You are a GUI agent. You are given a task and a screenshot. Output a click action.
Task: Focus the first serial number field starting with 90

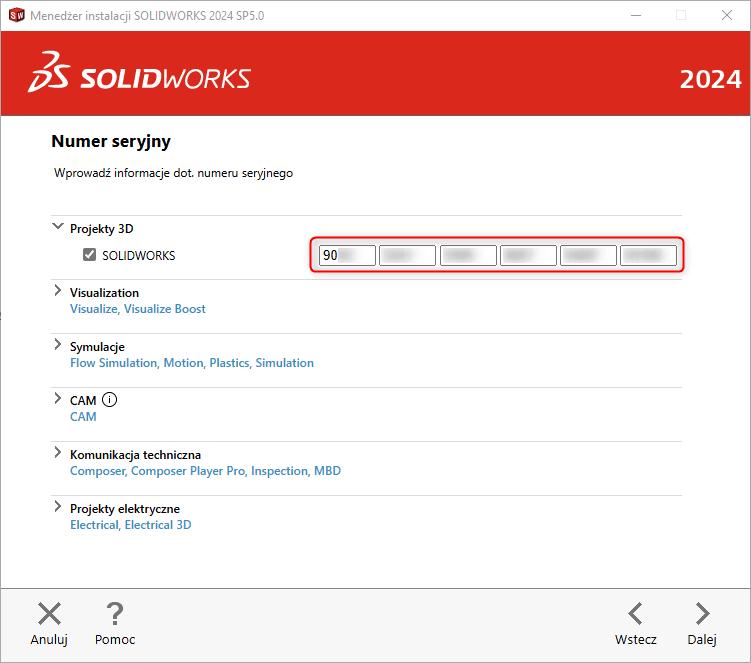(x=347, y=255)
